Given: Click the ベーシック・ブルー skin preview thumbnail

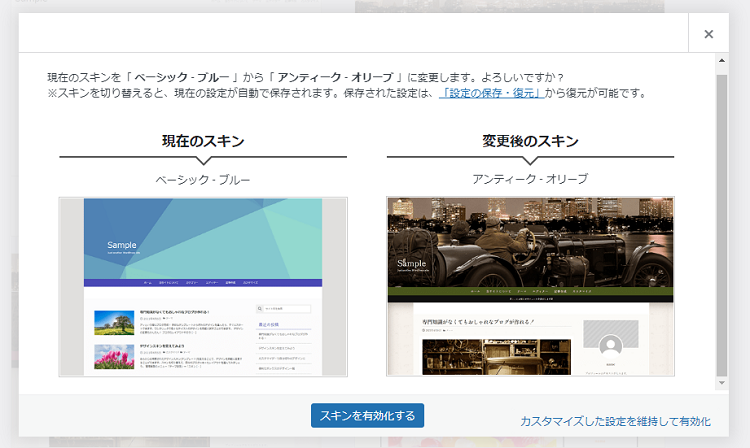Looking at the screenshot, I should point(203,287).
